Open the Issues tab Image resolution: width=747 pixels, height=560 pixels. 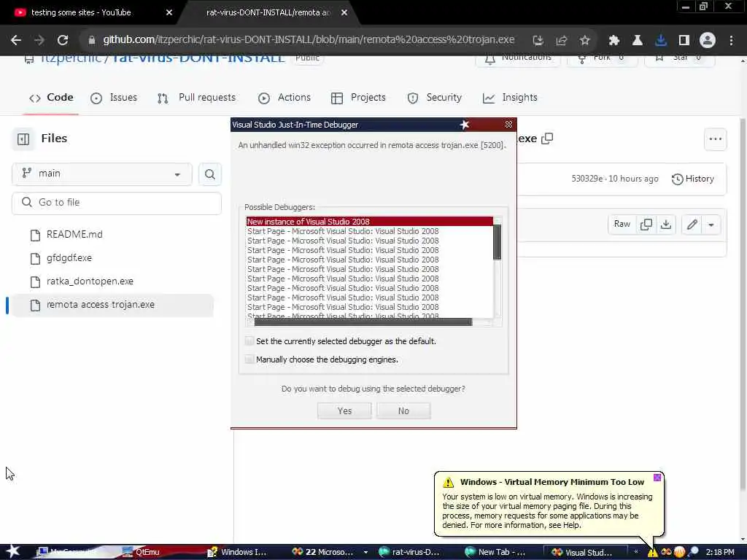114,98
